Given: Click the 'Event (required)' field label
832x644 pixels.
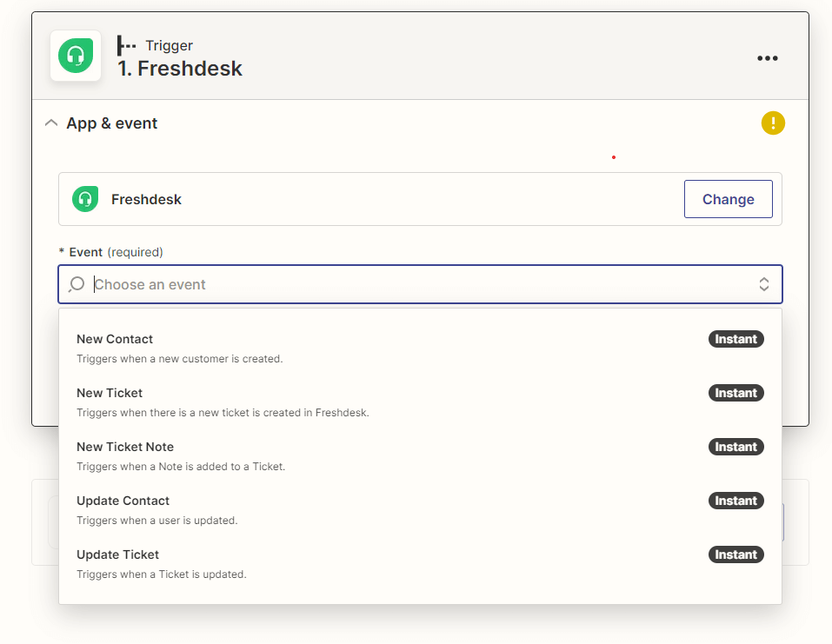Looking at the screenshot, I should (111, 252).
